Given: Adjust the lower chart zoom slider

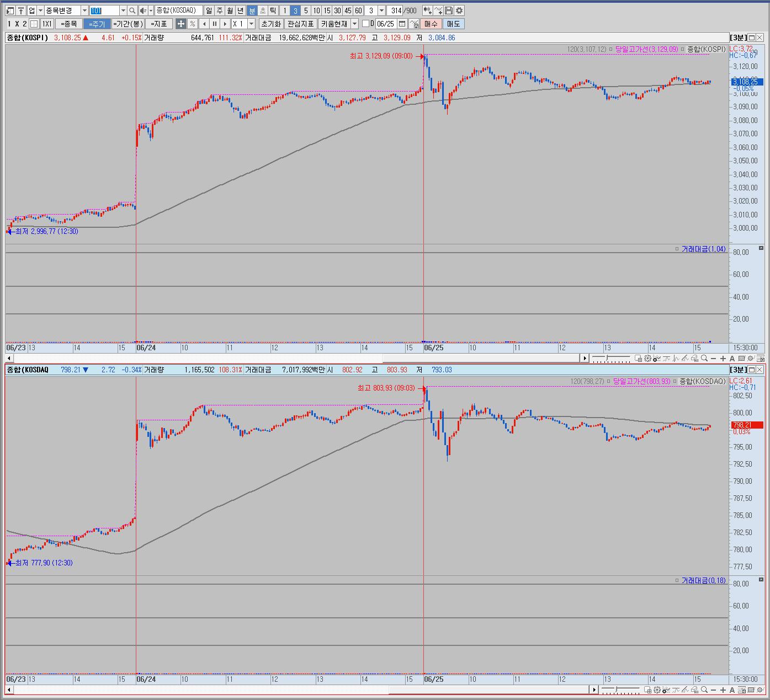Looking at the screenshot, I should [x=617, y=690].
